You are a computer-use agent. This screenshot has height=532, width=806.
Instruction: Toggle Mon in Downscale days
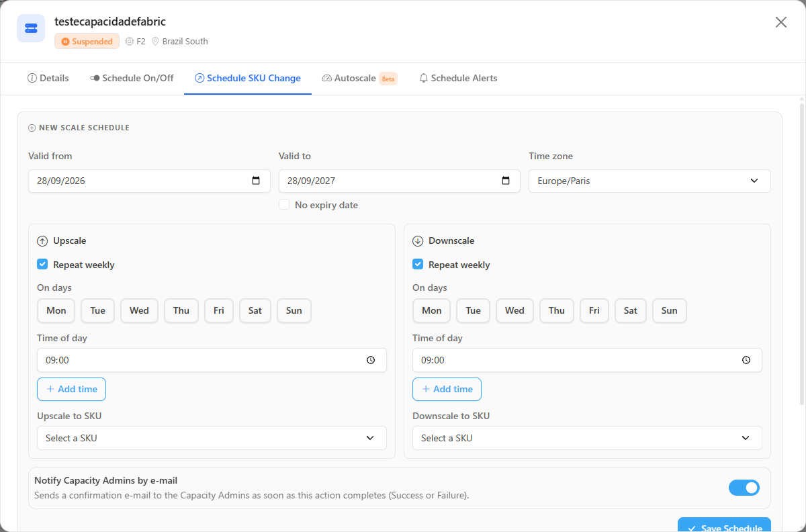point(432,310)
